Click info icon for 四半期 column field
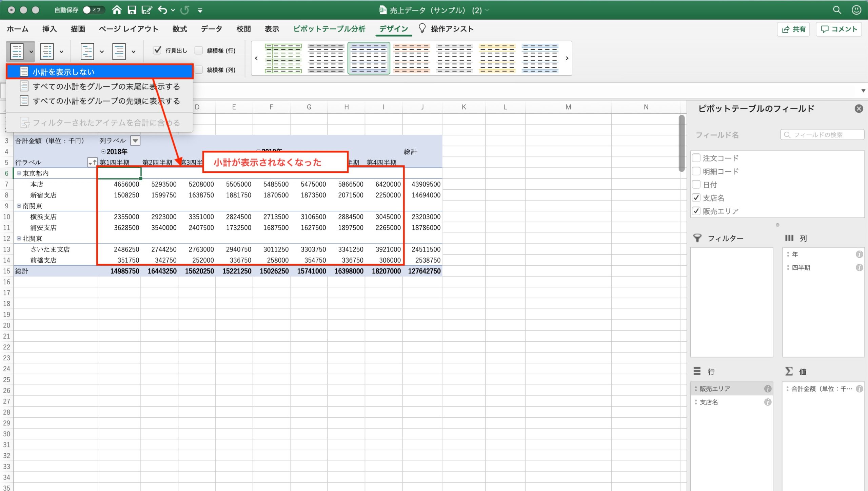This screenshot has width=868, height=491. (x=859, y=267)
